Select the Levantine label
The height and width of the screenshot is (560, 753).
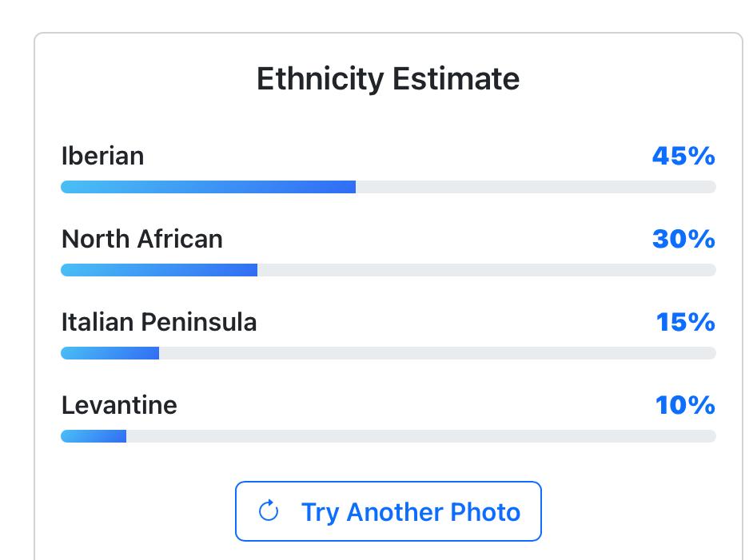(x=119, y=405)
